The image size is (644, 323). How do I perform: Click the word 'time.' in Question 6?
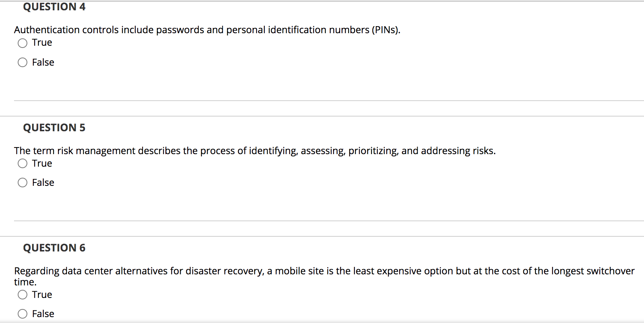coord(25,282)
